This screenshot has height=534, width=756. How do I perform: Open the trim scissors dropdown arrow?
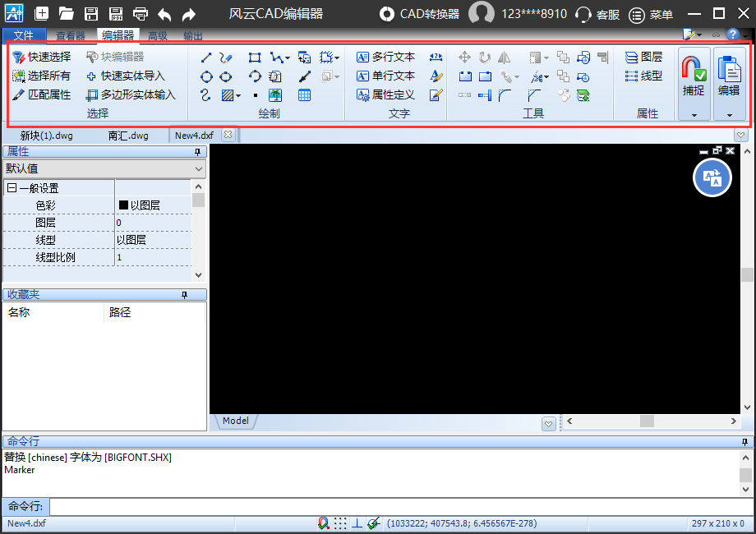tap(546, 76)
